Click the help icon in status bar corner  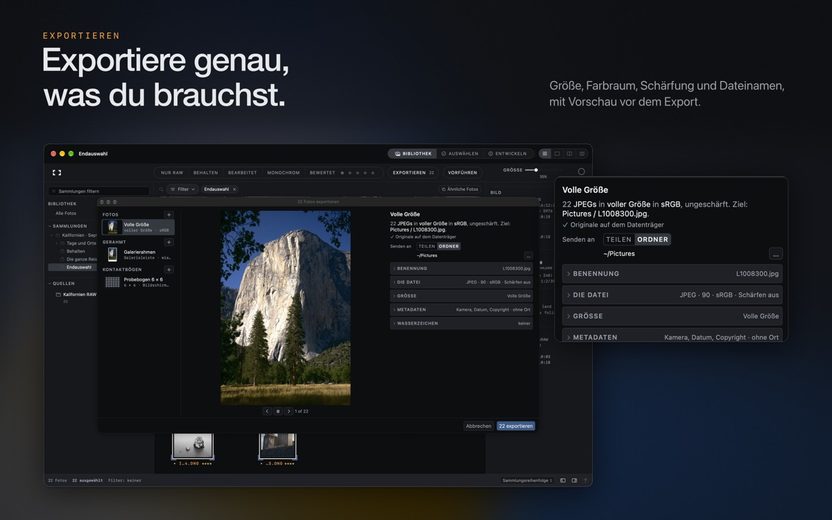[x=585, y=480]
